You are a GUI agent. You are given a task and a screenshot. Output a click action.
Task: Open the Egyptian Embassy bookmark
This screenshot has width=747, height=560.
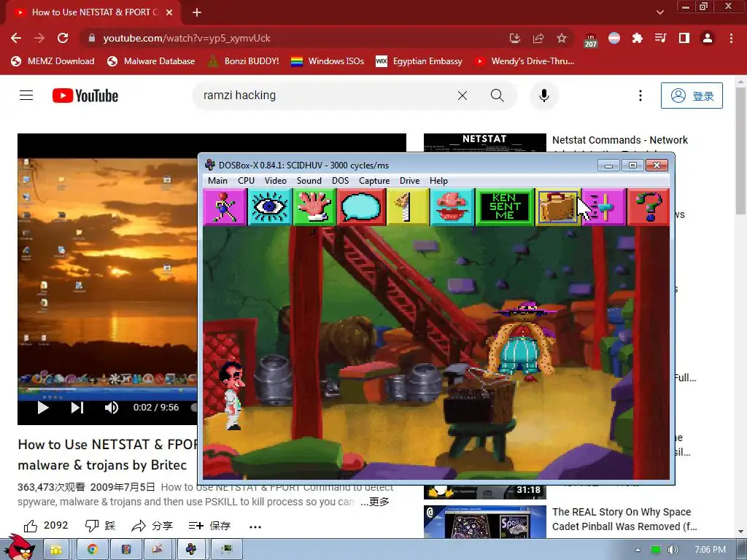[419, 61]
